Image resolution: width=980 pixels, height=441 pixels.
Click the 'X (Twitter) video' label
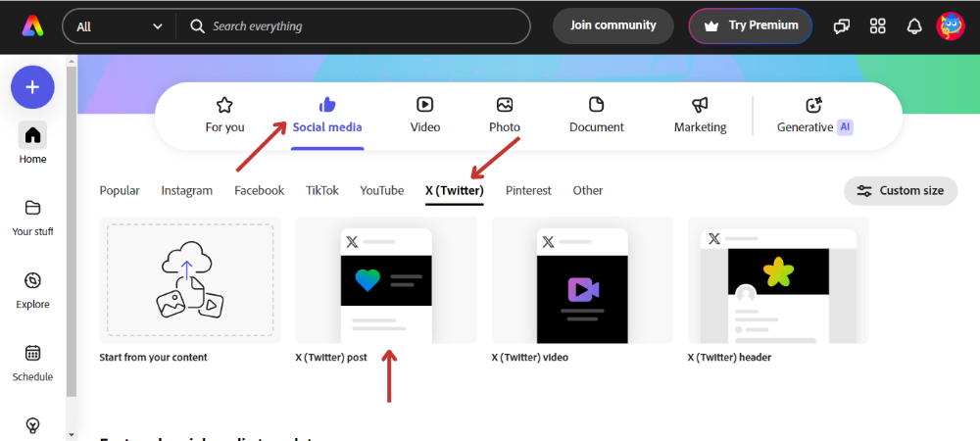(530, 358)
